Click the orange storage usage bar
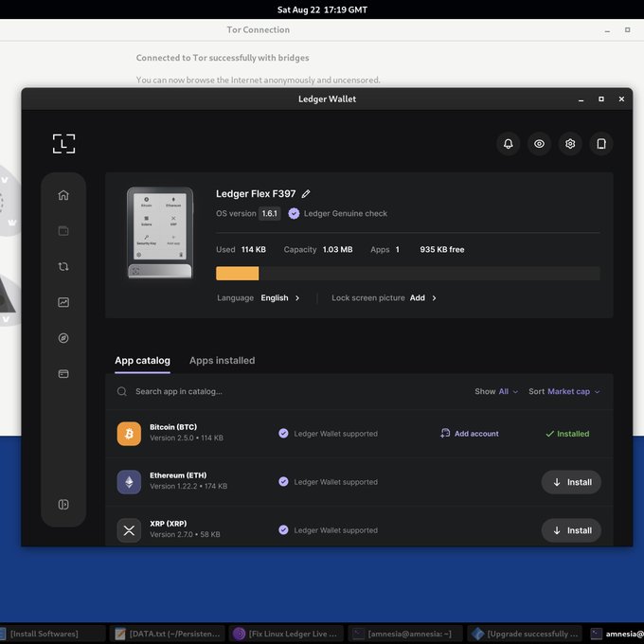 click(x=238, y=274)
